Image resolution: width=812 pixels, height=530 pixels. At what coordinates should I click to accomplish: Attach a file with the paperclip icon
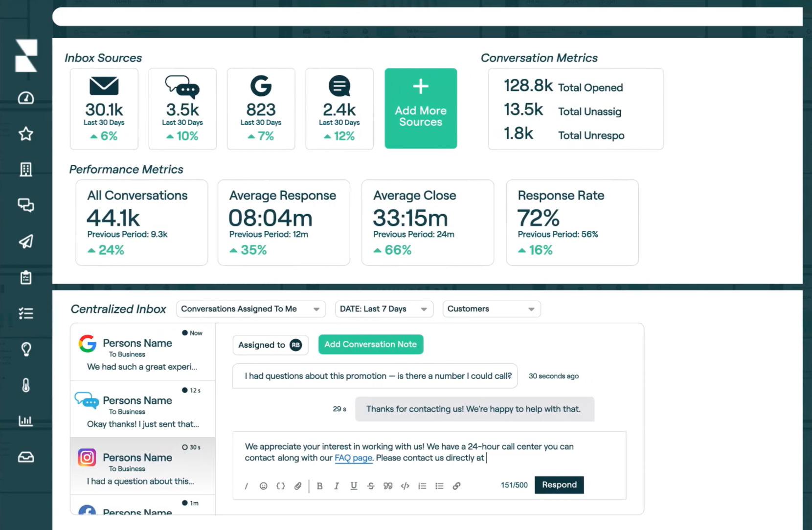298,486
